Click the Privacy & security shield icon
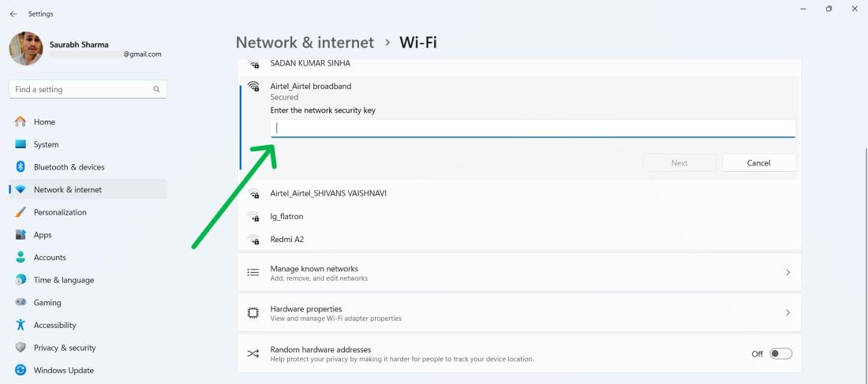 click(x=21, y=348)
